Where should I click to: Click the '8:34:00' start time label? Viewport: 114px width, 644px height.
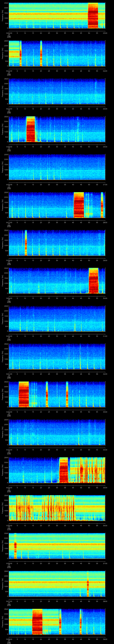[x=9, y=487]
